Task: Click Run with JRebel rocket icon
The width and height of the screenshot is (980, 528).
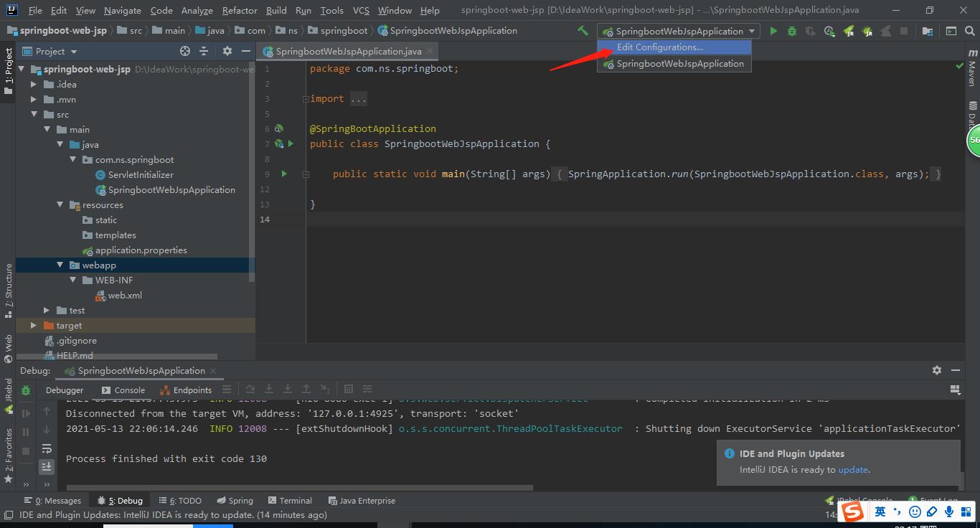Action: pyautogui.click(x=849, y=31)
